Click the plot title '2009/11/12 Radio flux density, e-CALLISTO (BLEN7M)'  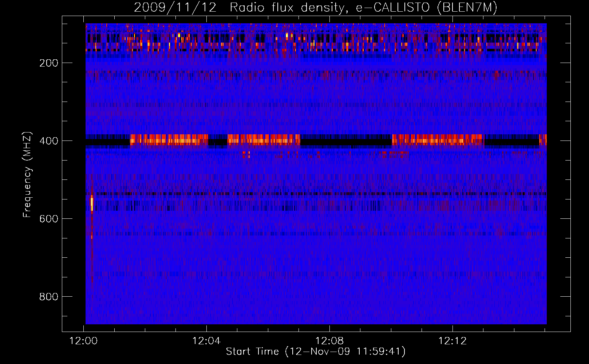click(x=316, y=8)
